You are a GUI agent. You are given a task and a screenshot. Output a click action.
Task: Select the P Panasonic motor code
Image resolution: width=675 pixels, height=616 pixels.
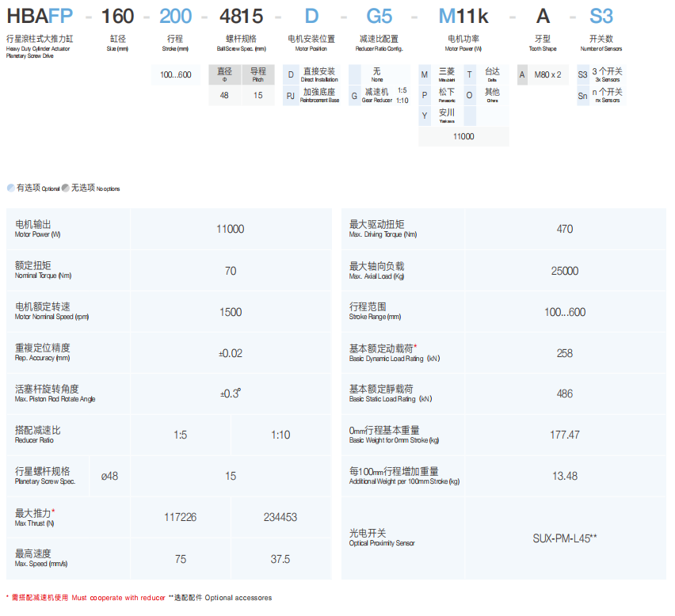(425, 96)
